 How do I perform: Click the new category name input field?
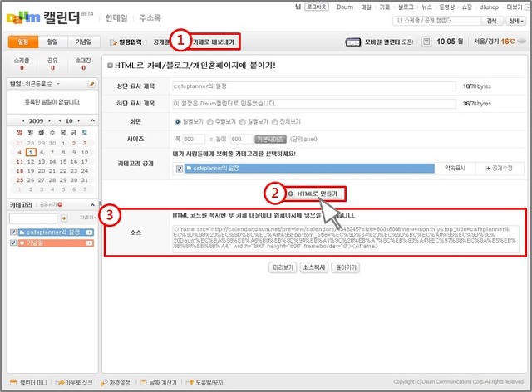click(x=33, y=218)
